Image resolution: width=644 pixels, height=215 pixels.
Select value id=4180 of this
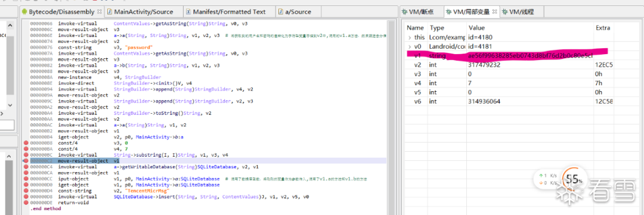click(480, 38)
